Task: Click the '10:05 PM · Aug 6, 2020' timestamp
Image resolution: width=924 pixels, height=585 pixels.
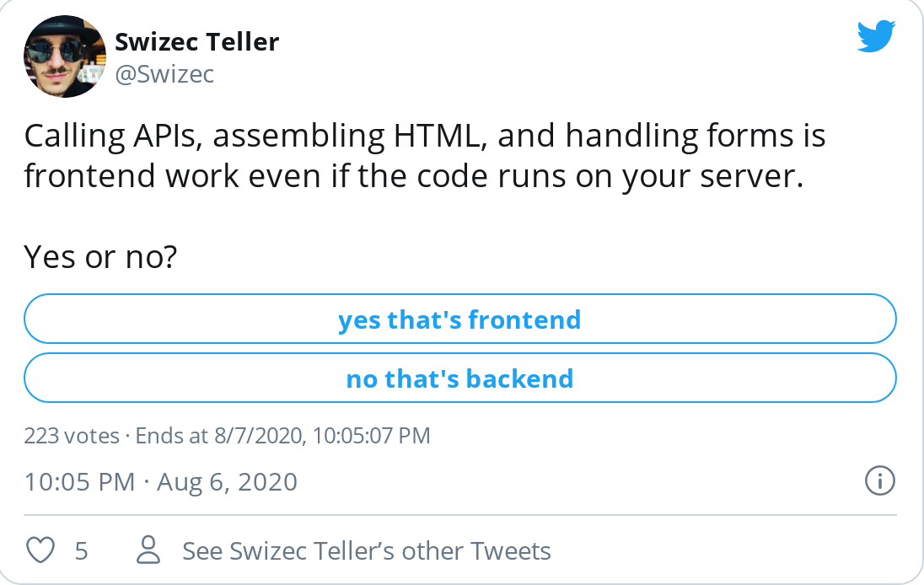Action: pos(160,481)
